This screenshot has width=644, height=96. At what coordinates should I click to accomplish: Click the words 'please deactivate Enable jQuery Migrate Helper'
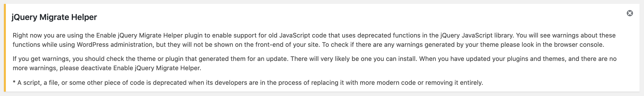tap(130, 68)
